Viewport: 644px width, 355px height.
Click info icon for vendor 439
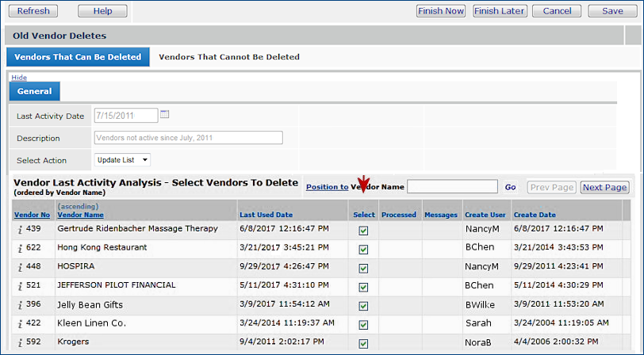[x=21, y=229]
